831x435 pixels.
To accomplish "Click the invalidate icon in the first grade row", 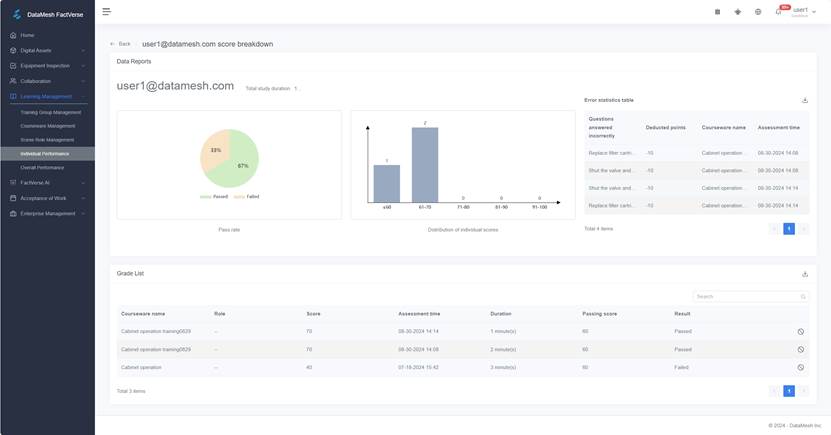I will (x=801, y=332).
